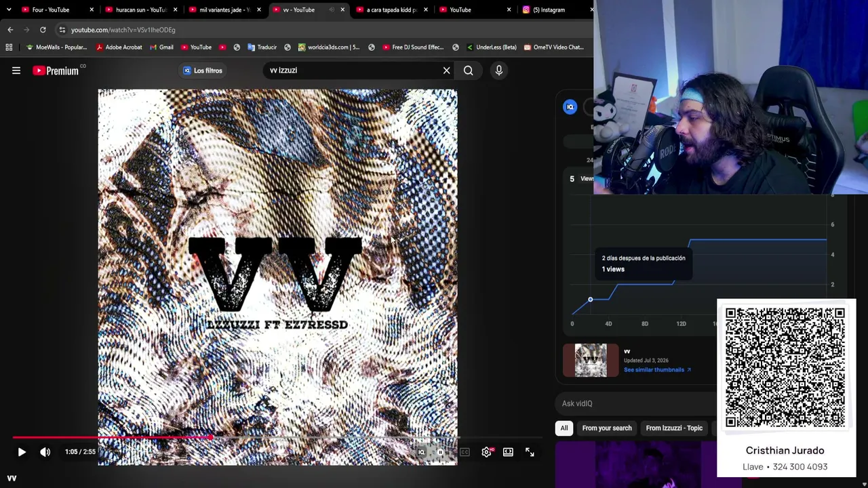The width and height of the screenshot is (868, 488).
Task: Close the 'vv - YouTube' tab
Action: 342,10
